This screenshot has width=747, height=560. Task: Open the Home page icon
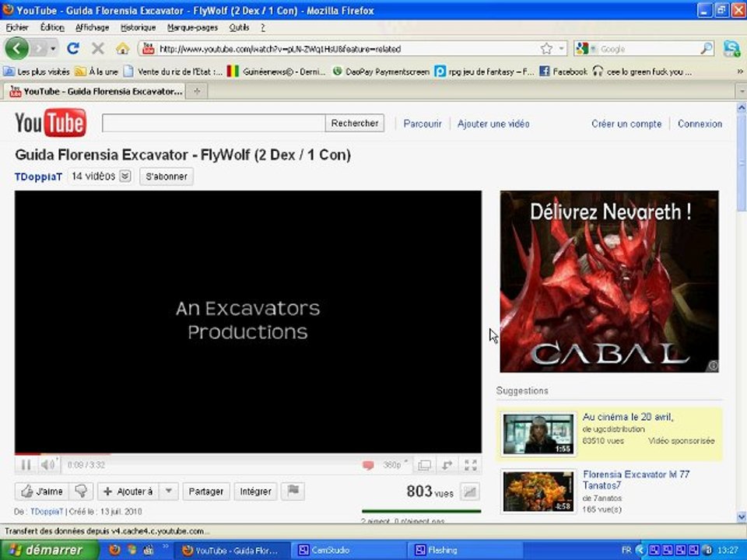coord(122,48)
